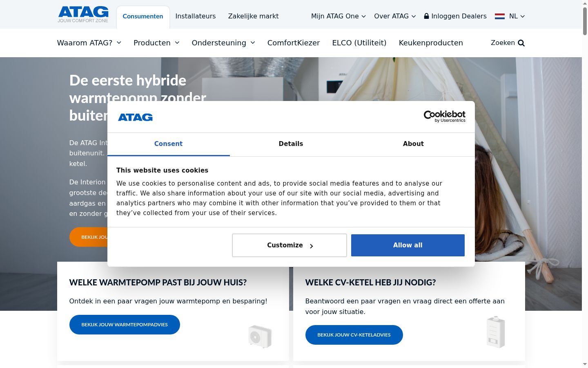Click the Customize cookies button

(x=290, y=245)
